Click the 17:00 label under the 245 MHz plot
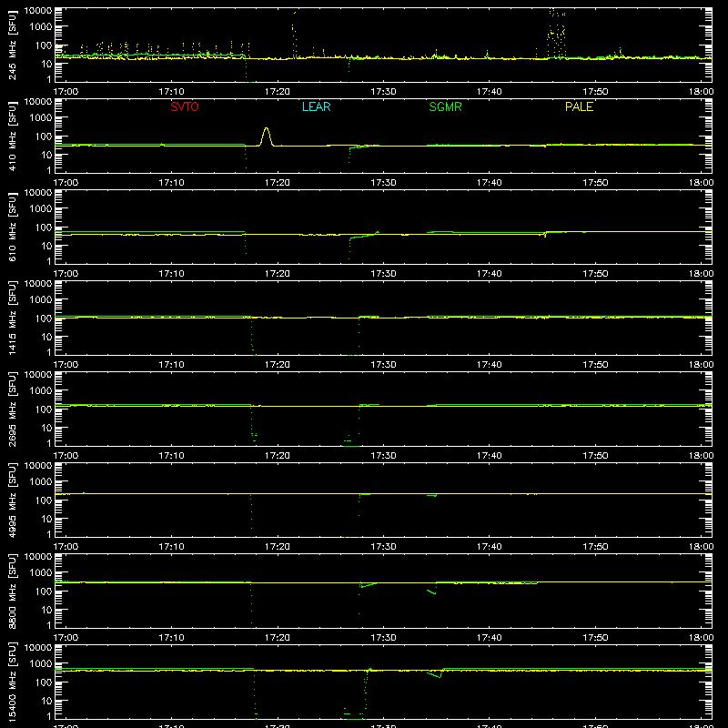The width and height of the screenshot is (728, 728). (x=66, y=92)
